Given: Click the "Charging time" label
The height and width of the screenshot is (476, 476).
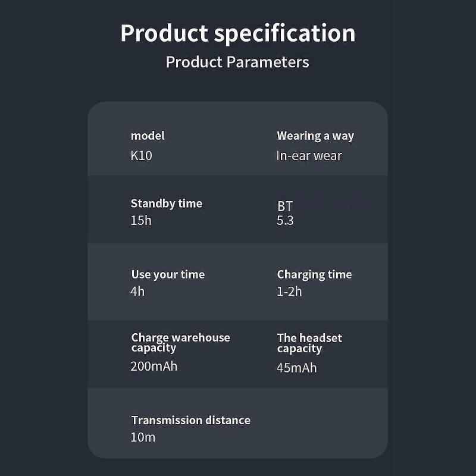Looking at the screenshot, I should click(314, 274).
